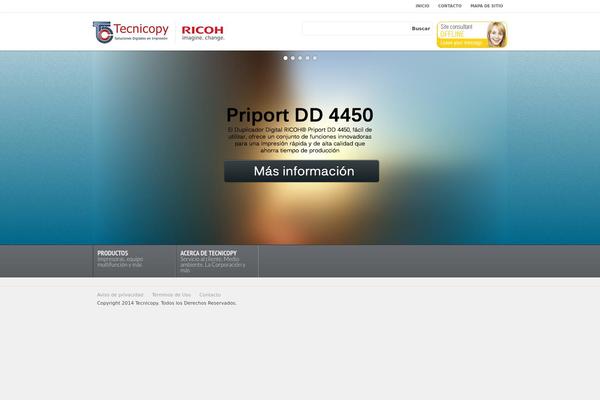Select the fourth slider dot

307,58
